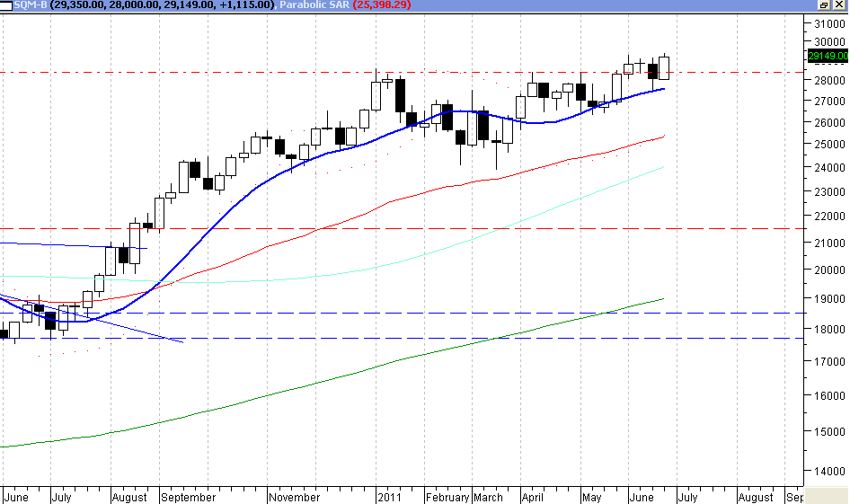Click the 18000 price axis label

coord(829,329)
